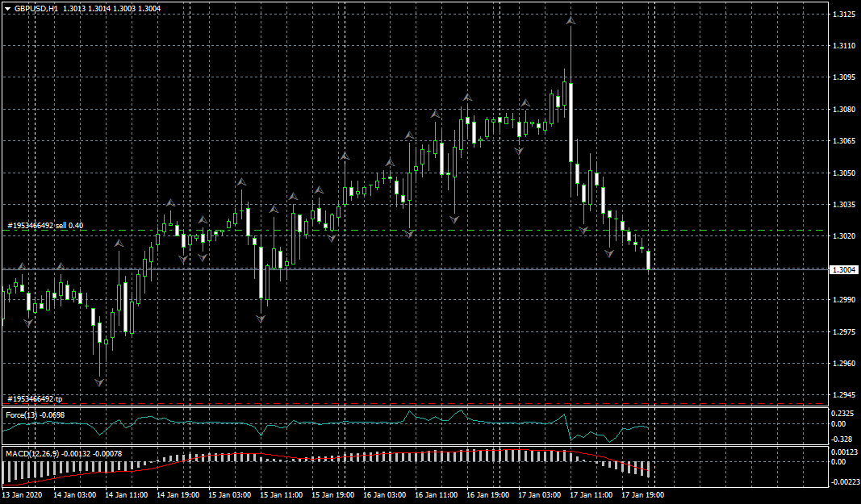Click the 16 Jan 11:00 time label

436,495
